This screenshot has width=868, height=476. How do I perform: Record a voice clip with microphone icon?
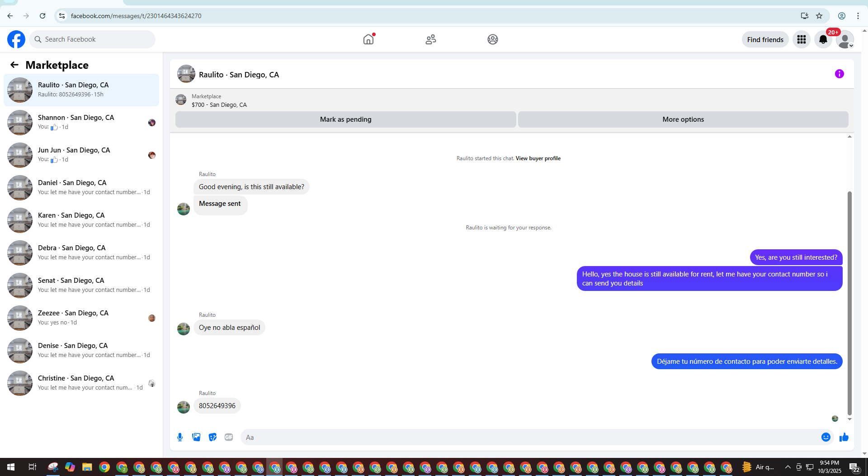(180, 437)
